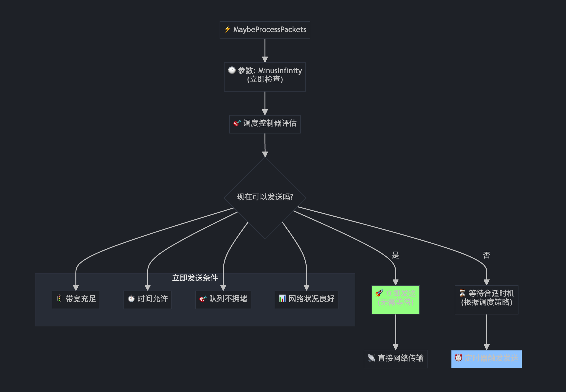This screenshot has width=566, height=392.
Task: Select the 是 edge label
Action: (395, 255)
